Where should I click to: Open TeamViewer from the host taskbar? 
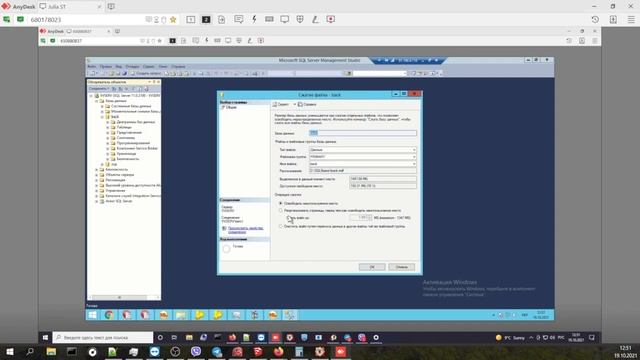tap(154, 352)
